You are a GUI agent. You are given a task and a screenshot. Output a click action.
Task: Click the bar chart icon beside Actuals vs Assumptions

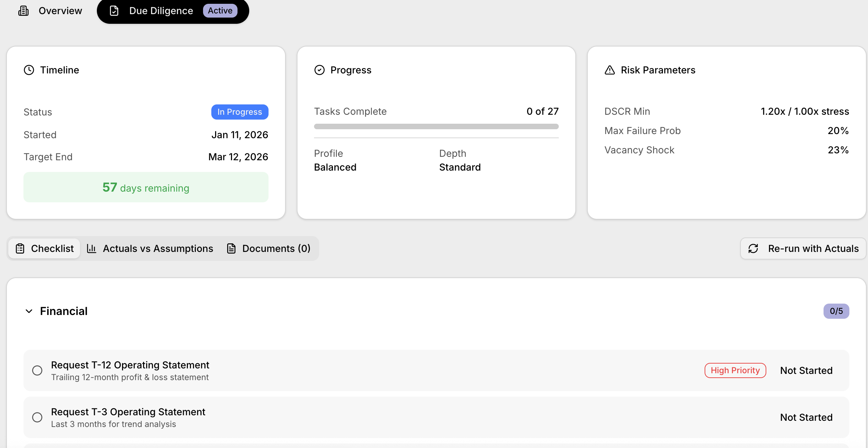(92, 248)
